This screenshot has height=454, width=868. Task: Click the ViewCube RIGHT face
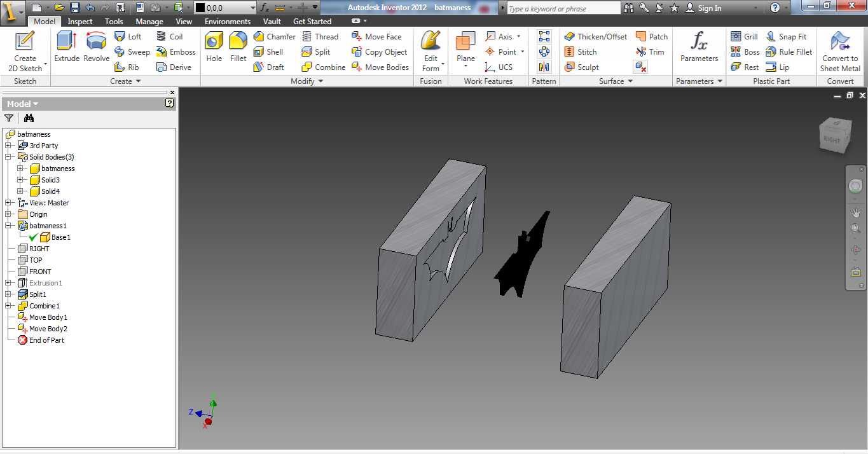[x=832, y=139]
